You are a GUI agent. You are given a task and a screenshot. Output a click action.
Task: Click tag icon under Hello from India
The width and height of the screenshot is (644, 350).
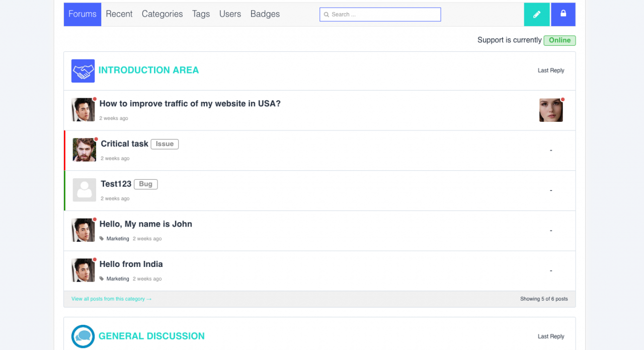[102, 278]
